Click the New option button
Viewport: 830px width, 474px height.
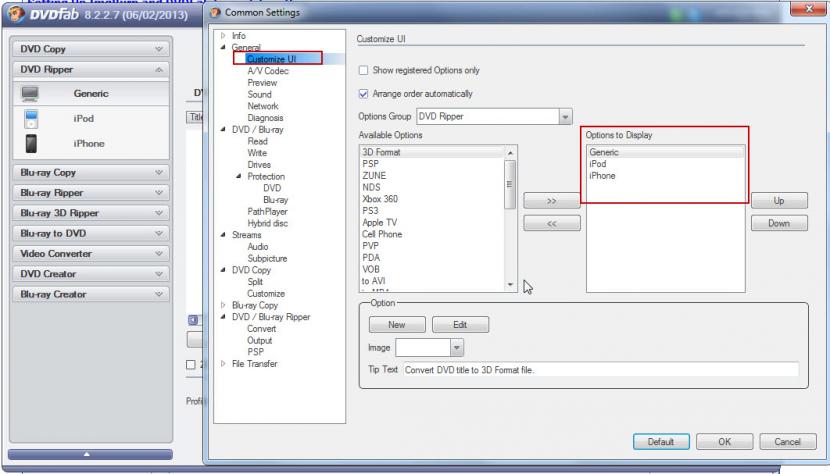[397, 325]
